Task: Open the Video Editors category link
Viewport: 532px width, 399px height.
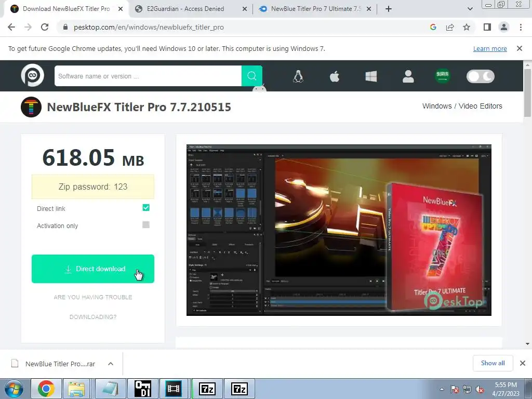Action: 480,106
